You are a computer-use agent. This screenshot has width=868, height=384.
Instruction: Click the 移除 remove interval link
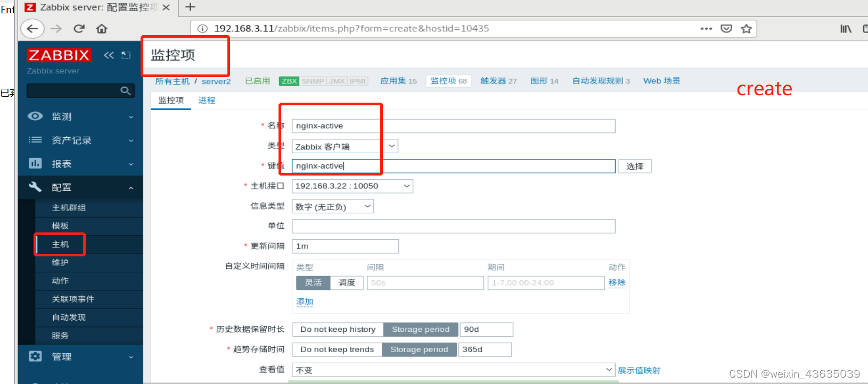(617, 282)
